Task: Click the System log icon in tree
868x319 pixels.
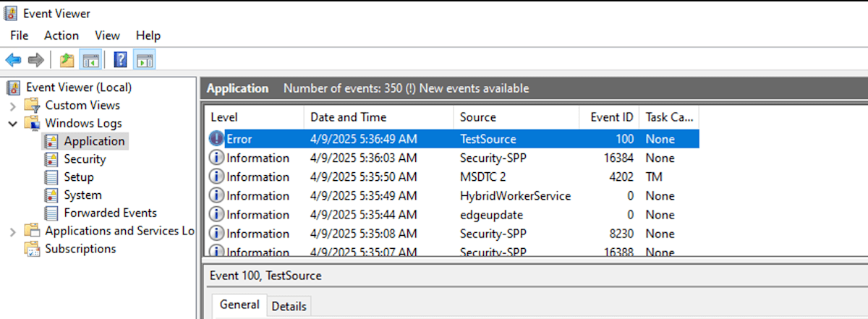Action: (x=51, y=195)
